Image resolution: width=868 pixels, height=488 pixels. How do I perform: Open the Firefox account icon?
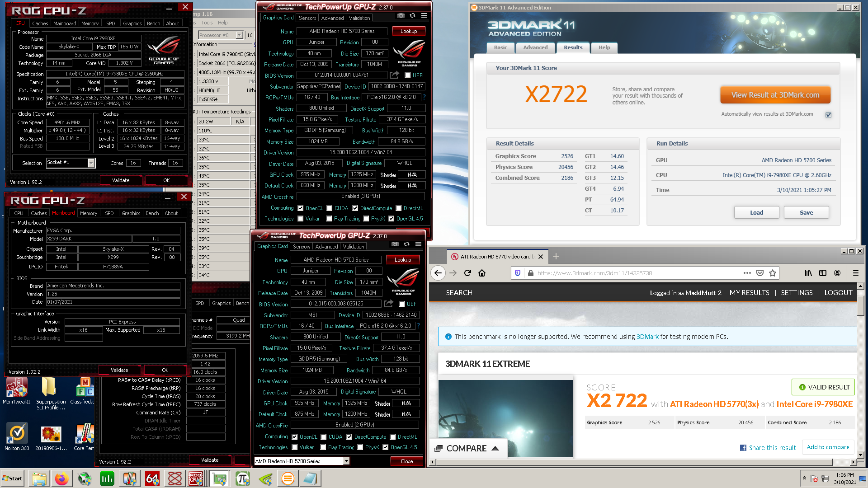tap(837, 273)
